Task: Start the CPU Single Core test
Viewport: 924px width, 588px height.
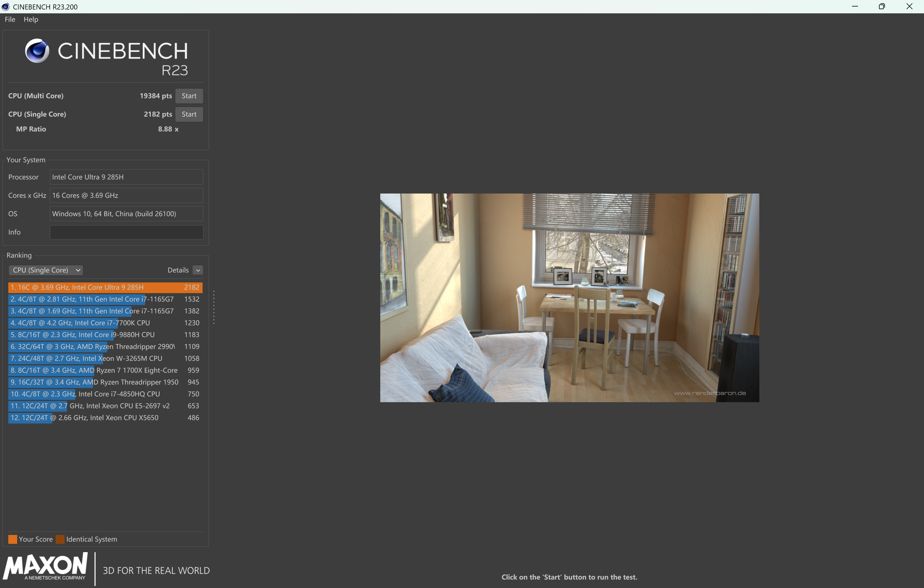Action: 189,114
